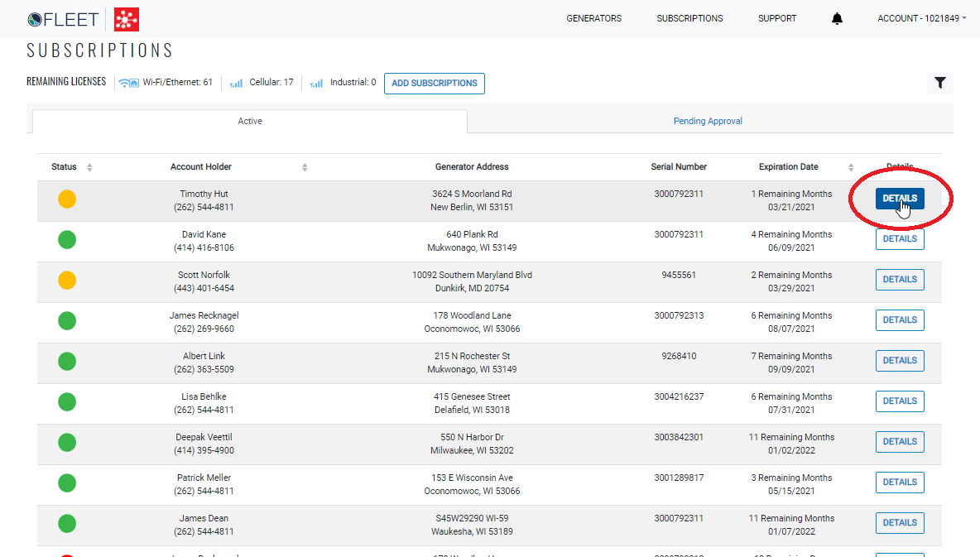Show details for Deepak Veettil
The width and height of the screenshot is (980, 557).
pyautogui.click(x=900, y=442)
